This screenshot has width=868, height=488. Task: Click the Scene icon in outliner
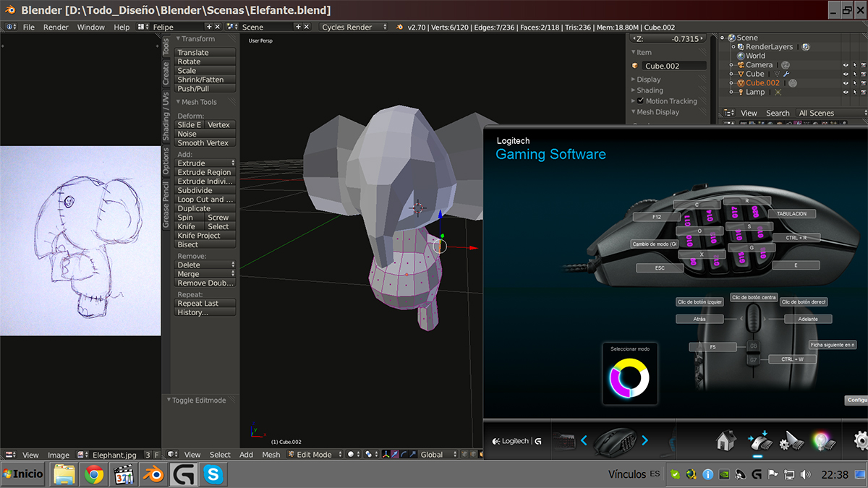click(x=731, y=38)
